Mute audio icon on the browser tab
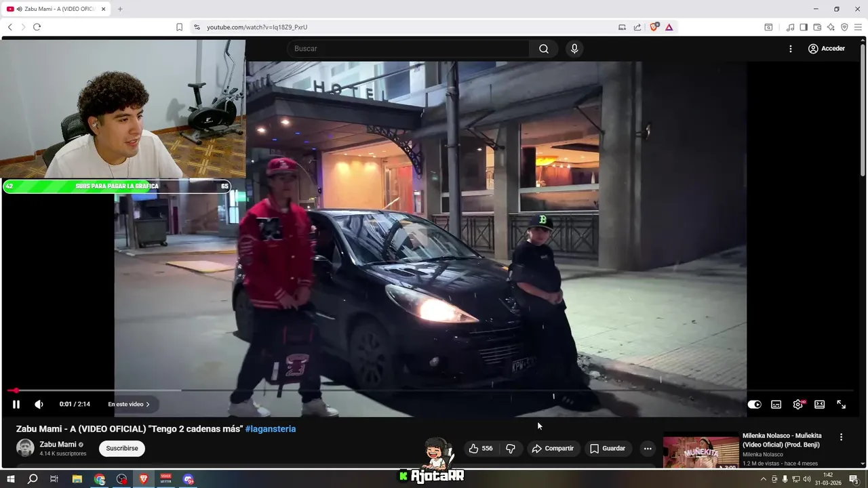This screenshot has width=868, height=488. (x=18, y=9)
